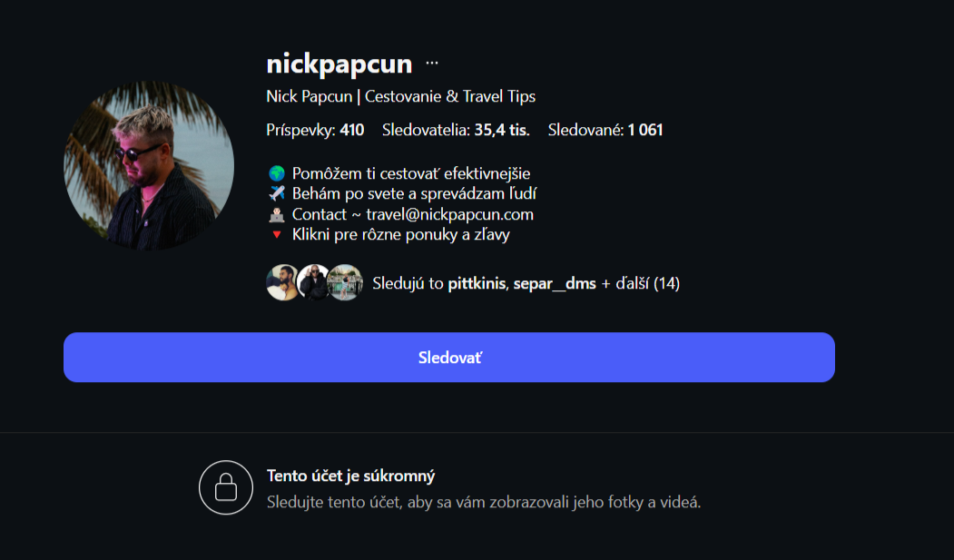
Task: Open the first mutual follower avatar
Action: pyautogui.click(x=282, y=283)
